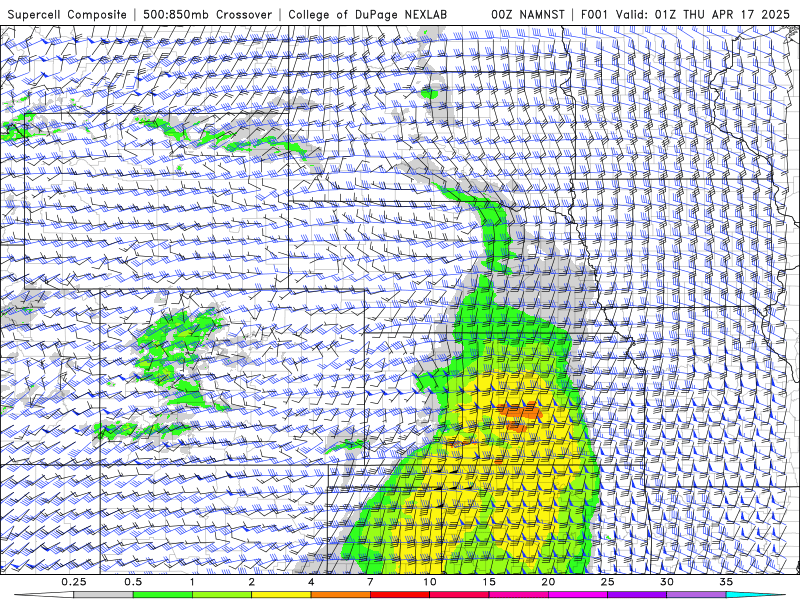Select the lavender legend swatch for 30 to 35
Viewport: 800px width, 600px height.
click(696, 595)
